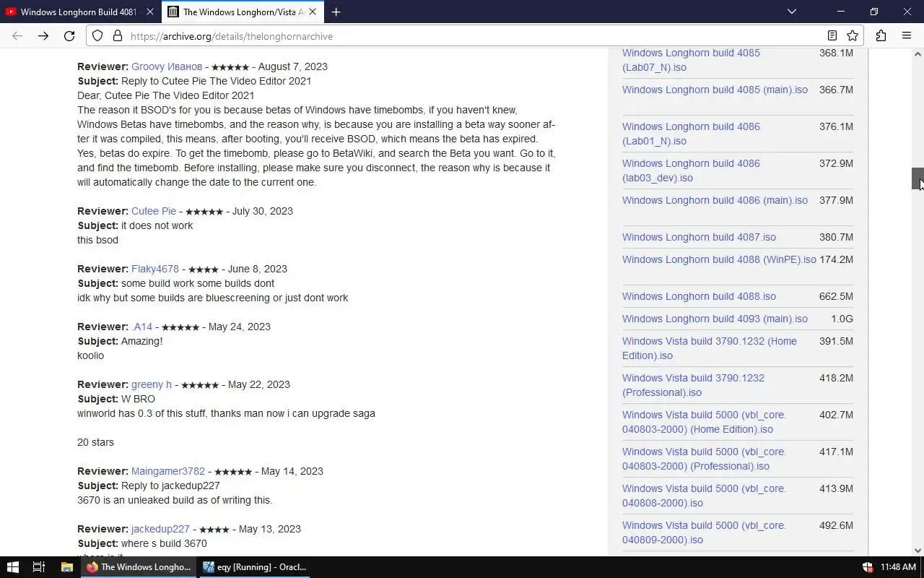The image size is (924, 578).
Task: Download Vista 5000 040803-2000 (Home Edition).iso
Action: (x=704, y=422)
